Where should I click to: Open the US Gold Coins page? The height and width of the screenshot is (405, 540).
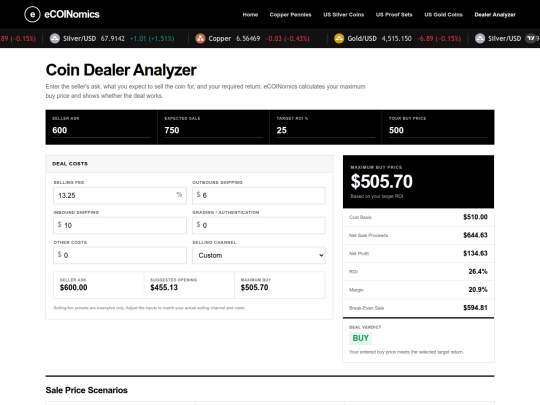[x=443, y=14]
